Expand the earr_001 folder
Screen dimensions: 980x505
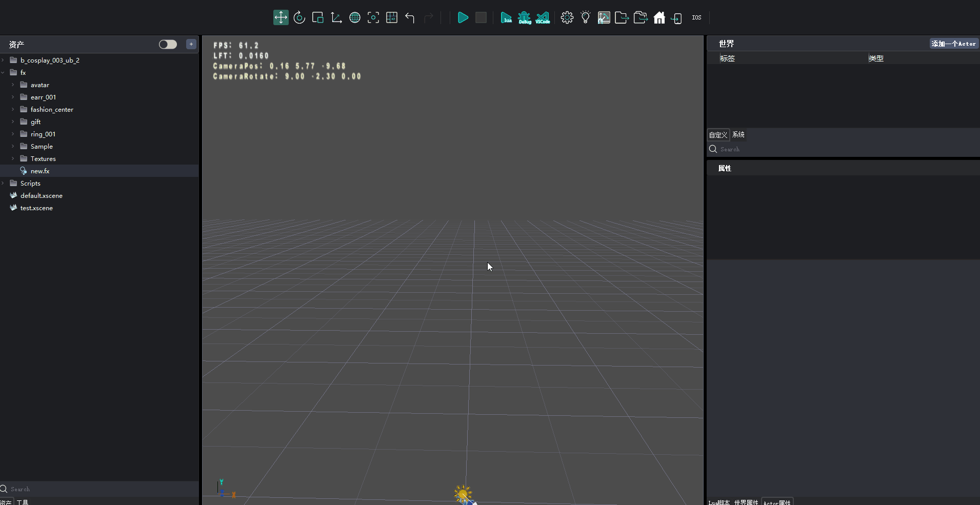tap(13, 97)
